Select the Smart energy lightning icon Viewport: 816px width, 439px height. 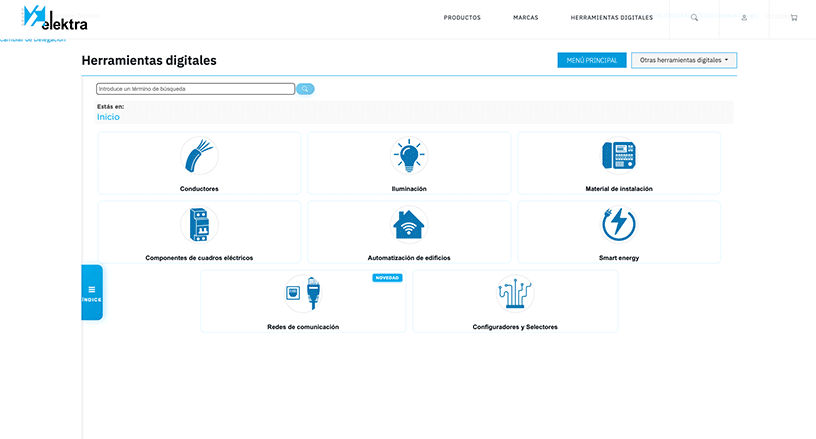click(619, 225)
